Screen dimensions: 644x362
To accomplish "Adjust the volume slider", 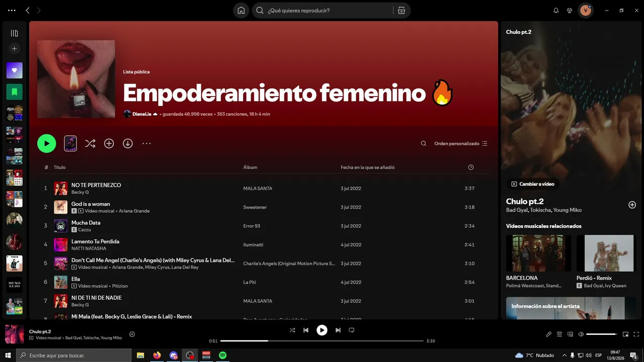I will (602, 334).
